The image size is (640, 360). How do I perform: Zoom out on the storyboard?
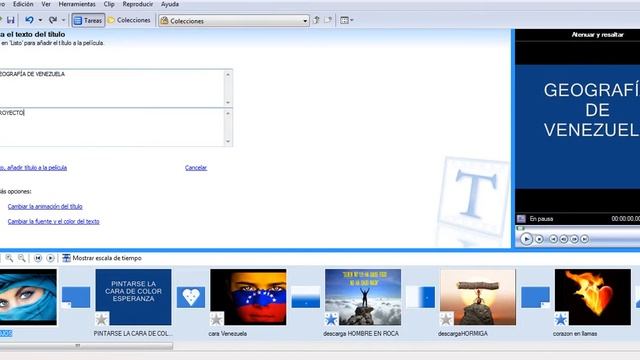pos(22,258)
